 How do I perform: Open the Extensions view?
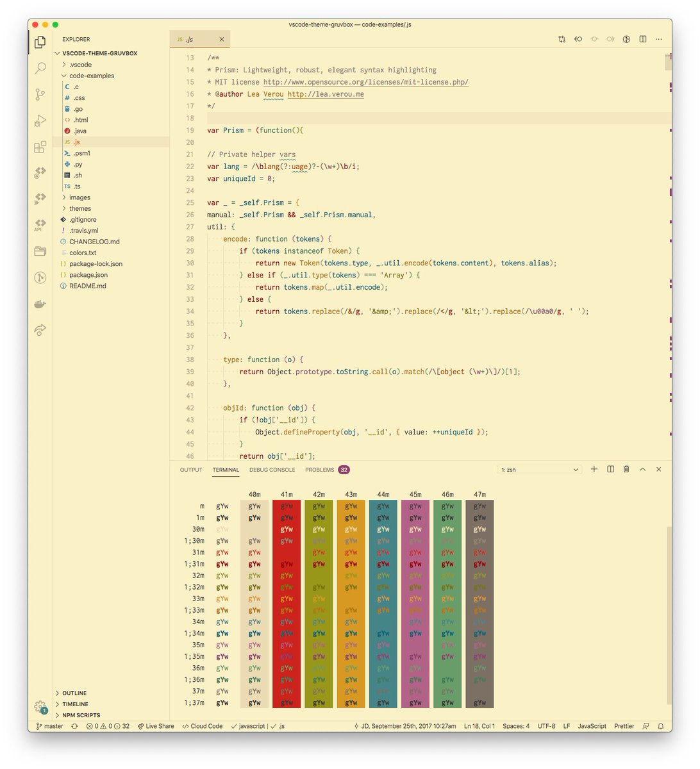[40, 147]
